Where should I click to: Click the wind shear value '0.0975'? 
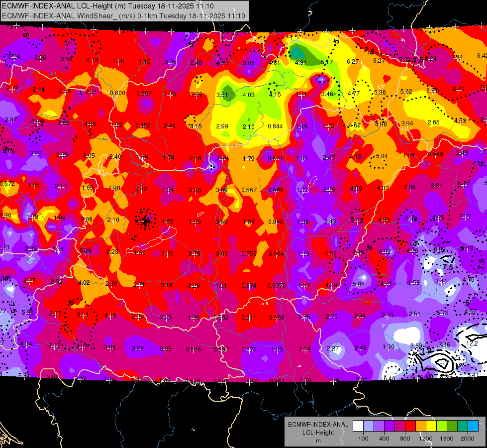point(277,285)
